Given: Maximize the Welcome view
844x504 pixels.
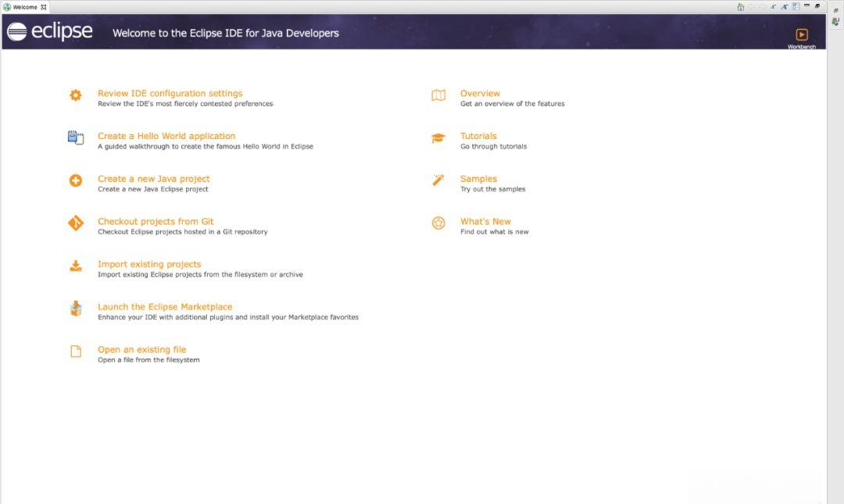Looking at the screenshot, I should (x=817, y=6).
